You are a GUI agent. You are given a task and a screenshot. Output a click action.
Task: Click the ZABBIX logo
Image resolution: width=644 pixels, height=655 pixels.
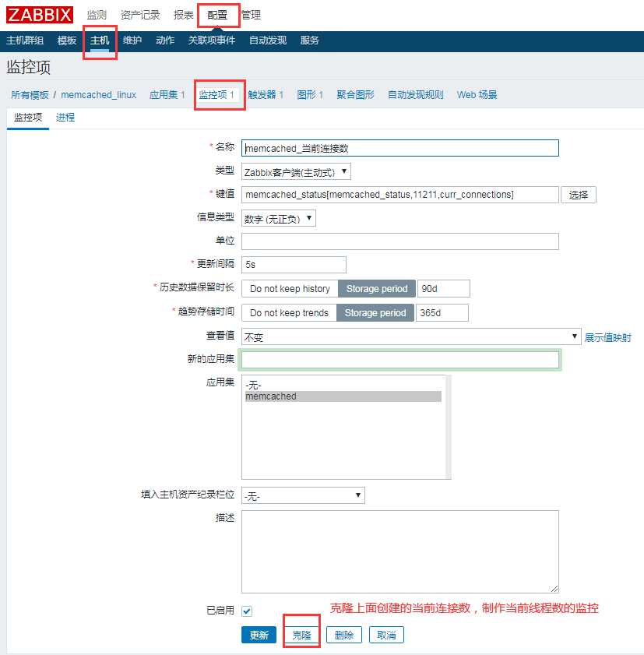pyautogui.click(x=40, y=15)
